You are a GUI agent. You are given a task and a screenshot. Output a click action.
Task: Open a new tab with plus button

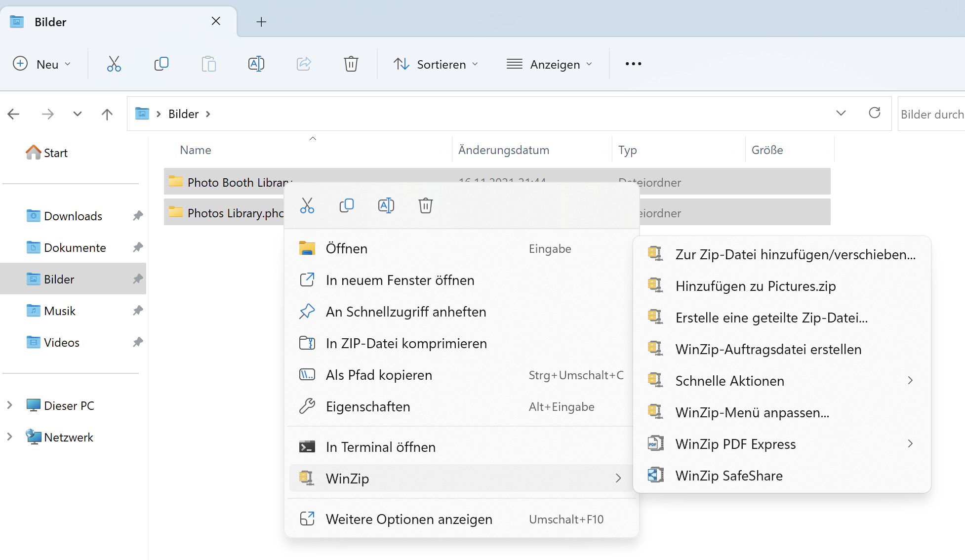coord(261,22)
